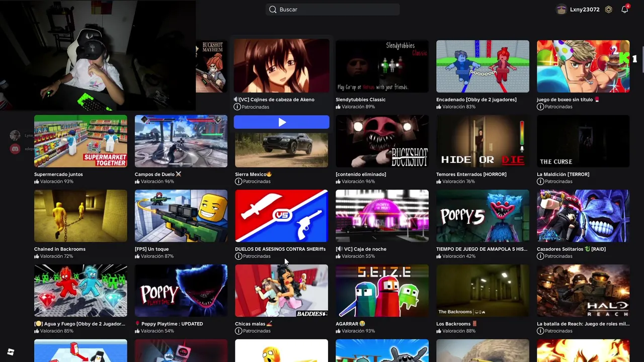This screenshot has width=644, height=362.
Task: Open Chicas malas Baddies thumbnail
Action: pos(282,291)
